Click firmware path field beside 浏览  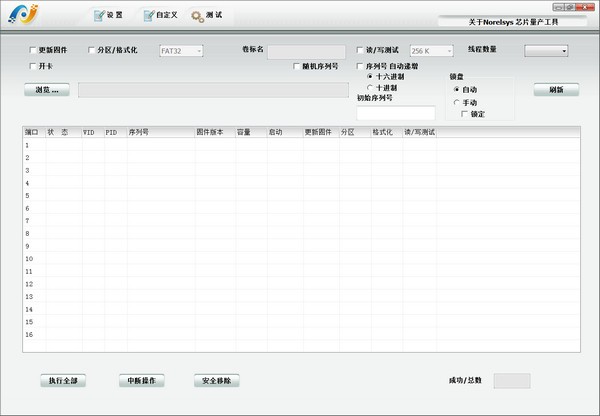point(213,90)
